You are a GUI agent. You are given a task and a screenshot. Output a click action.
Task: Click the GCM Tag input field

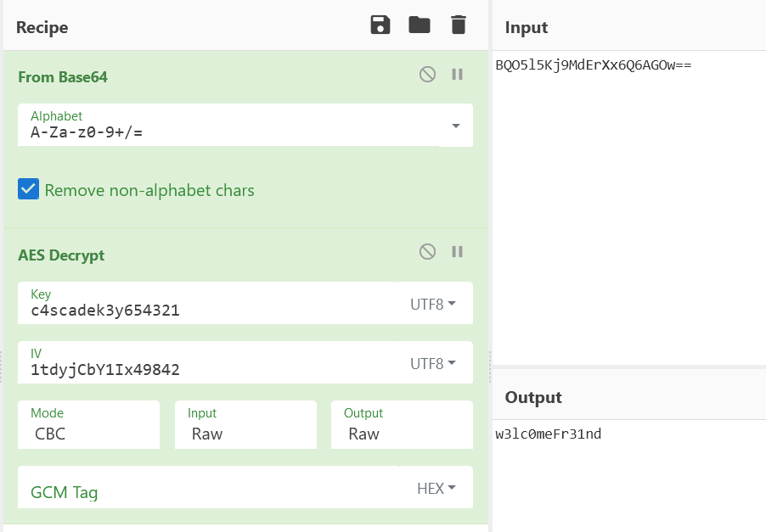click(209, 487)
